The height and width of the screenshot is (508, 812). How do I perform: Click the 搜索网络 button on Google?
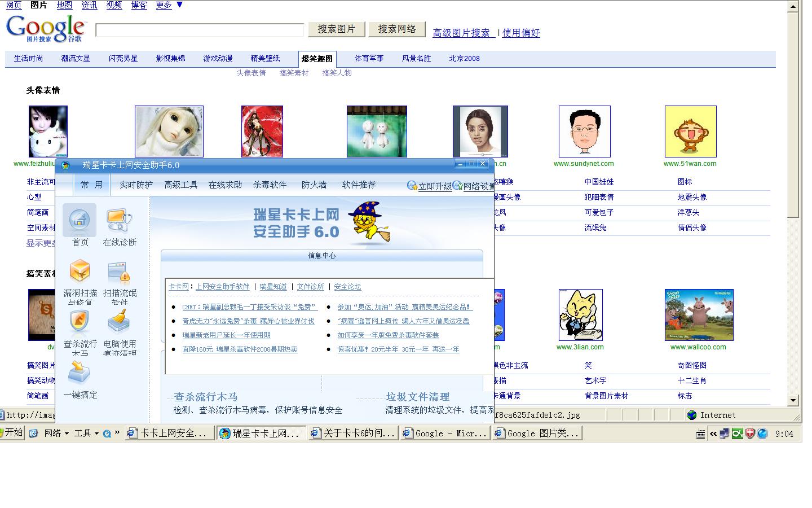397,29
